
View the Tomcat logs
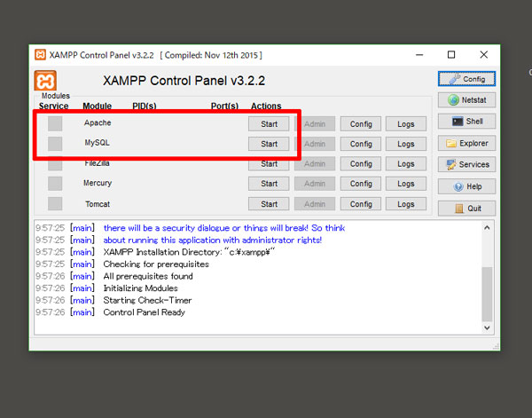point(406,204)
